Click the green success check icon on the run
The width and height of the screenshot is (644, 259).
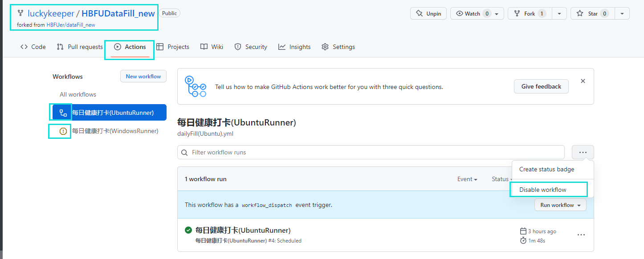(188, 230)
